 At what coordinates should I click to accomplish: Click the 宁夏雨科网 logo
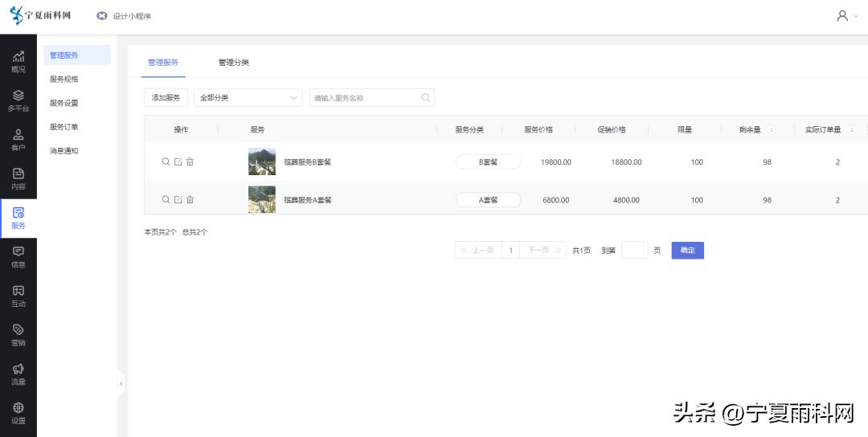[x=41, y=15]
